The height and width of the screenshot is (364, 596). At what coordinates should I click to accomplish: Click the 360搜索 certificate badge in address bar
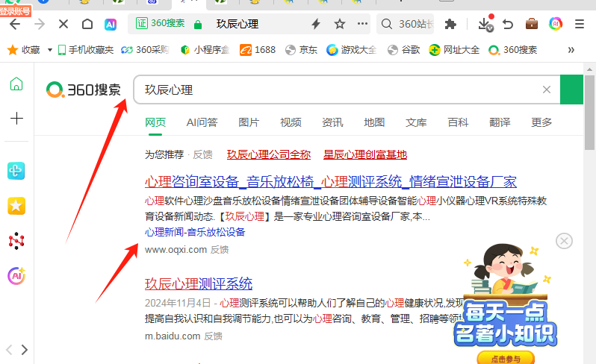coord(161,24)
